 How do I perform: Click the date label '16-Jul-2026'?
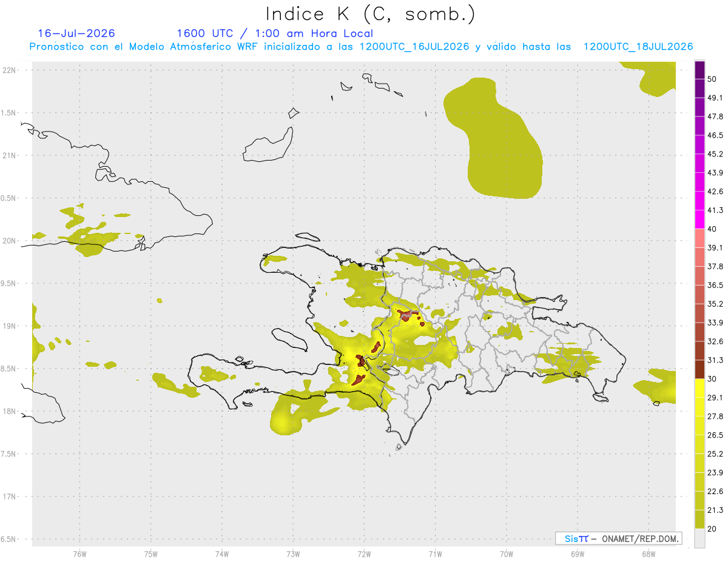tap(76, 33)
